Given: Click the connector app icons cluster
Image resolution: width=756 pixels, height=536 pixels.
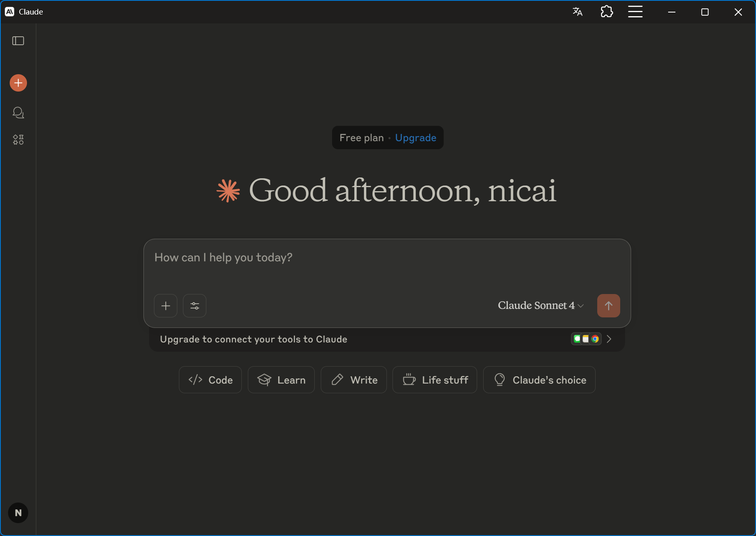Looking at the screenshot, I should [x=586, y=339].
